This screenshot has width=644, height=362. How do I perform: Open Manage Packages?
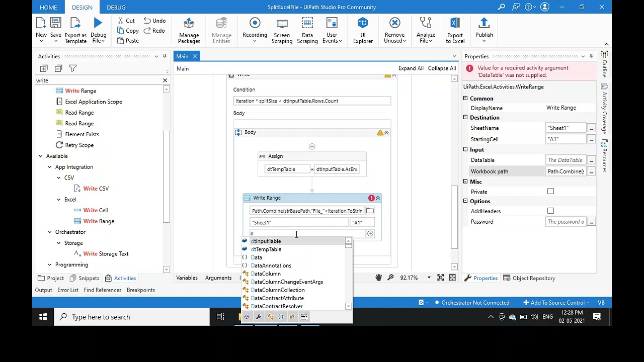(189, 30)
